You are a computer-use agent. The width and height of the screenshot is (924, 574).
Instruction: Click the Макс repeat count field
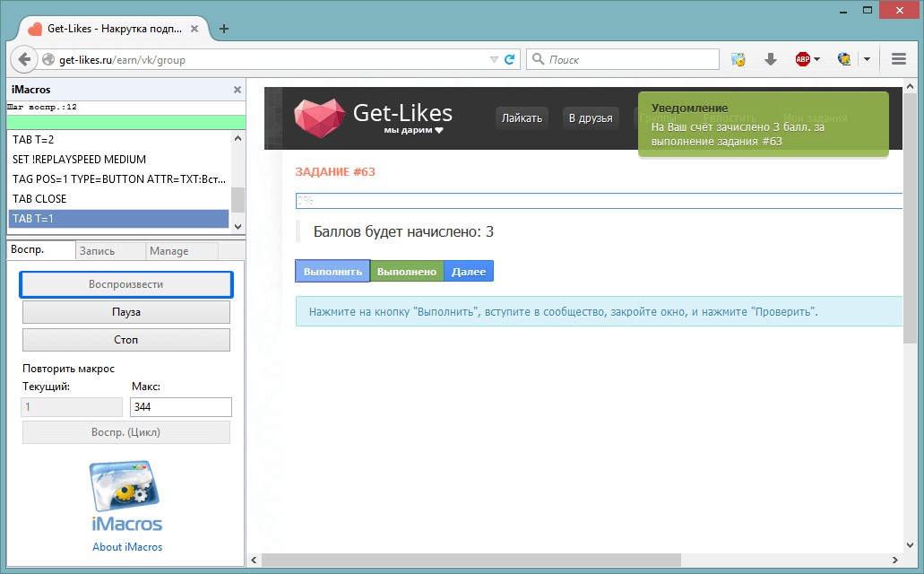[181, 407]
